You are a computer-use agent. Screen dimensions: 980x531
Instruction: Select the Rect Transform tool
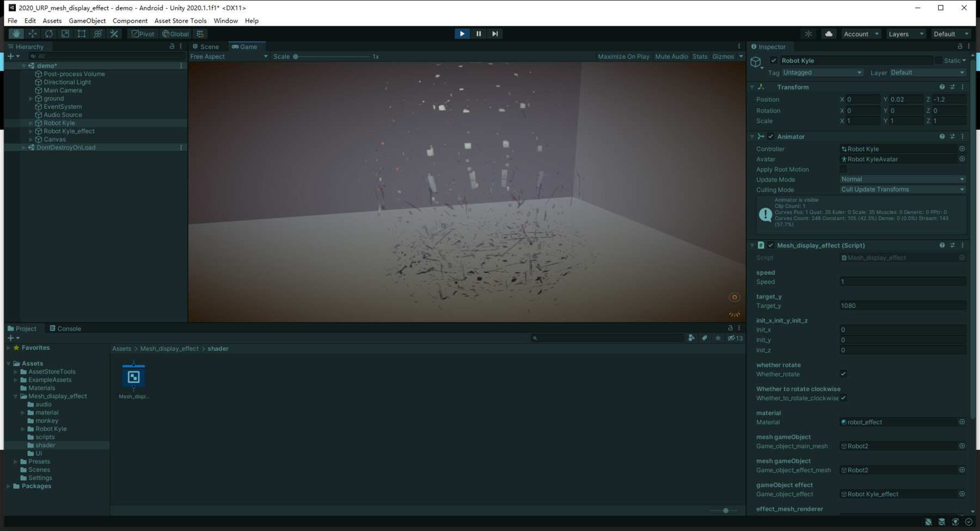(82, 33)
